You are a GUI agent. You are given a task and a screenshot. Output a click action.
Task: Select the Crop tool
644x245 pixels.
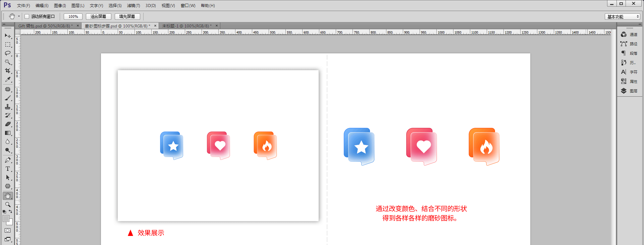click(8, 71)
